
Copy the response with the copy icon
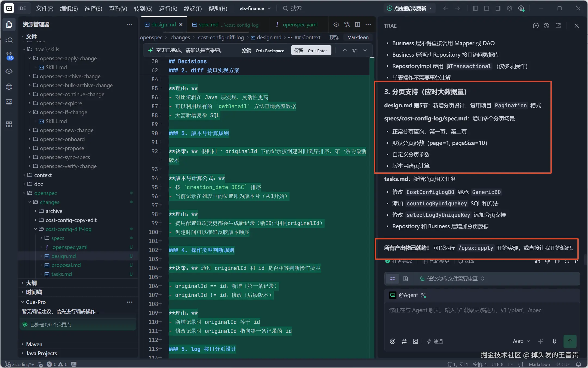coord(557,261)
